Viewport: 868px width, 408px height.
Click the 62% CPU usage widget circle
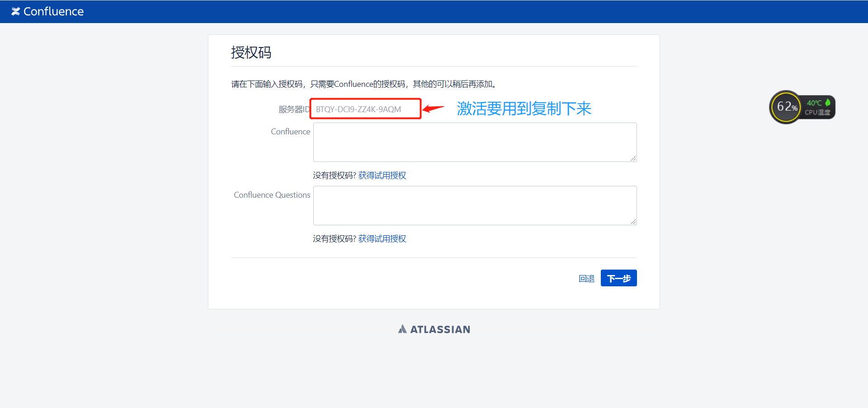786,107
